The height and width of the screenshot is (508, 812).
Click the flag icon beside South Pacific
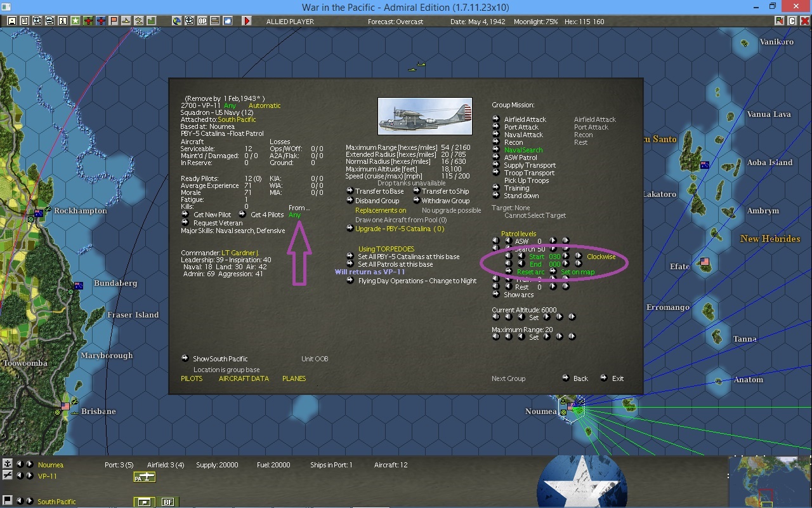click(7, 501)
